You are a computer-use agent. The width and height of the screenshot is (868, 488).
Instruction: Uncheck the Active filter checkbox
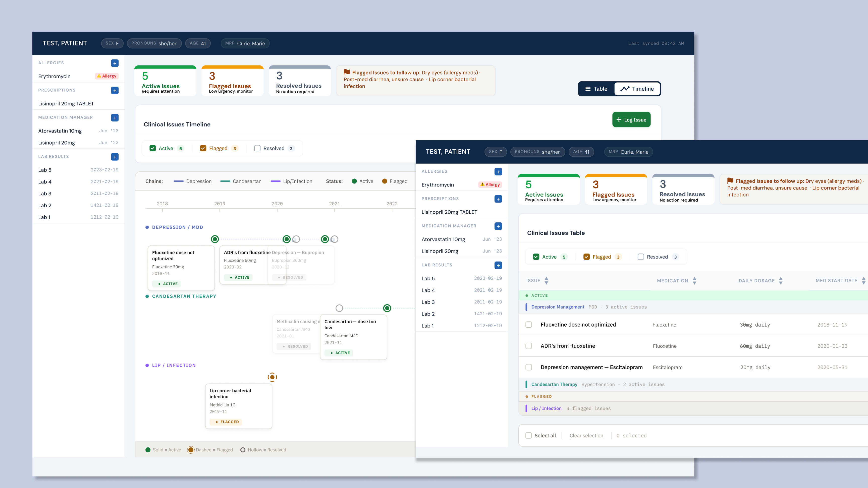(536, 257)
